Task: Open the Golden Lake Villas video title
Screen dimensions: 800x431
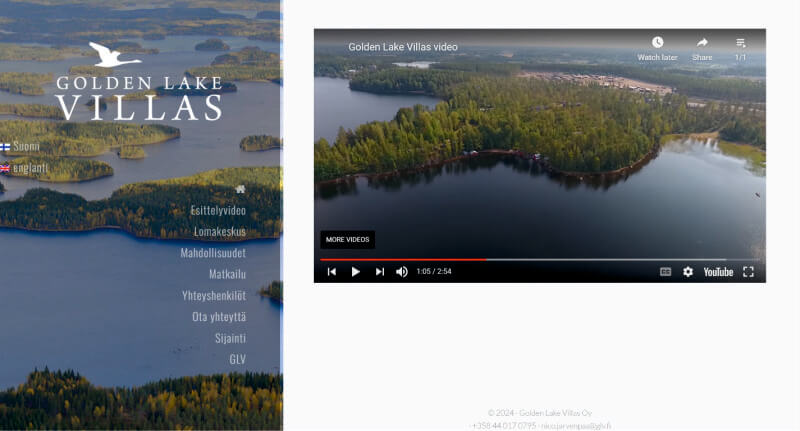Action: point(403,47)
